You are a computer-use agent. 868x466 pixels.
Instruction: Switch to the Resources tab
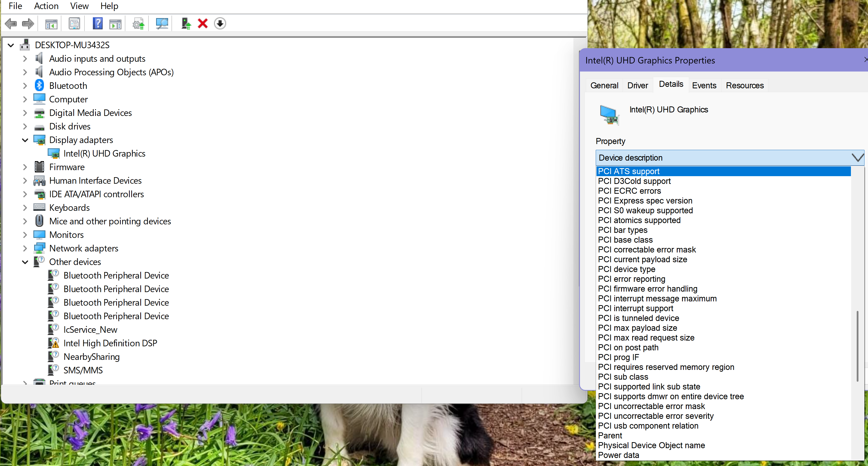[745, 85]
